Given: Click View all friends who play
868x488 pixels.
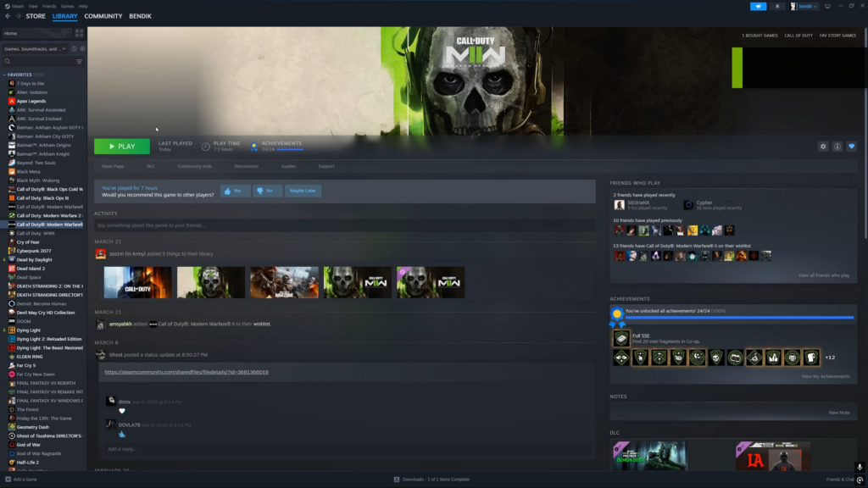Looking at the screenshot, I should (x=824, y=275).
